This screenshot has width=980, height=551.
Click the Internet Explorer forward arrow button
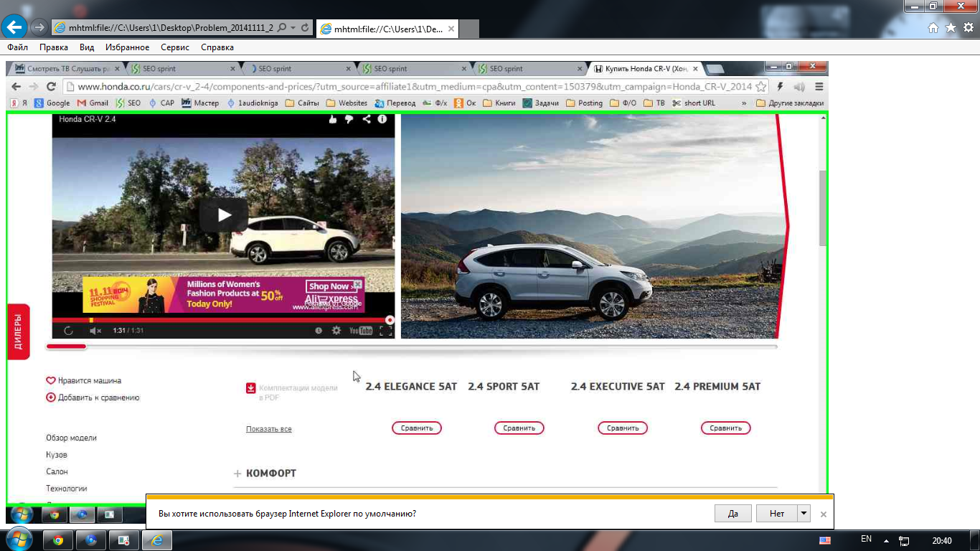[39, 27]
